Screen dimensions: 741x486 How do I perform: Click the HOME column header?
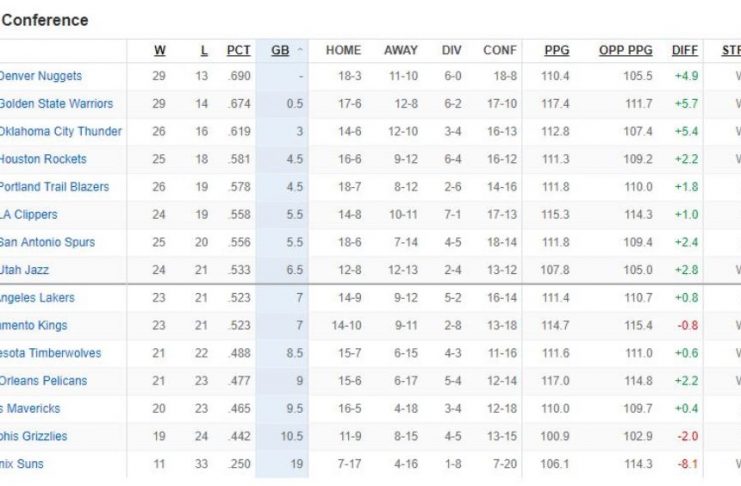tap(343, 51)
